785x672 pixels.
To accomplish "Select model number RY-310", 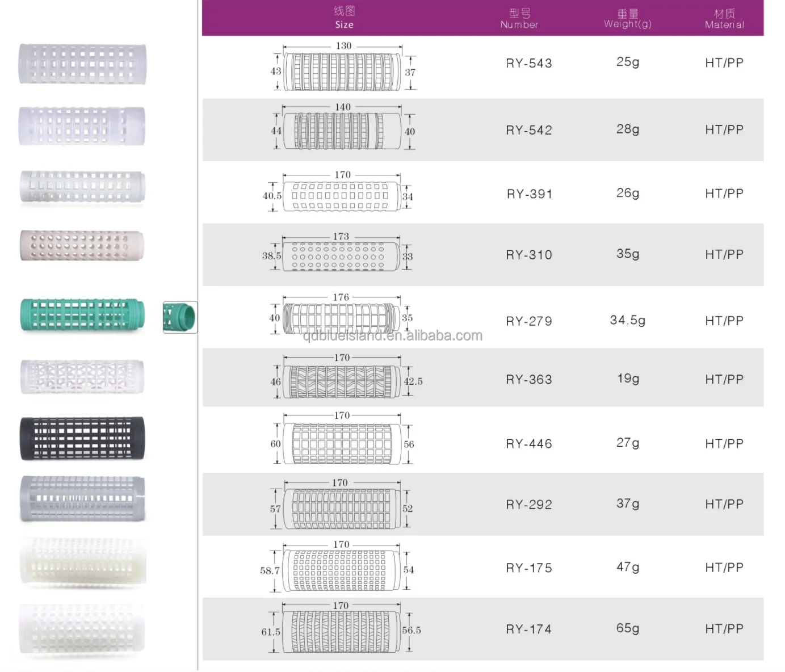I will [529, 255].
